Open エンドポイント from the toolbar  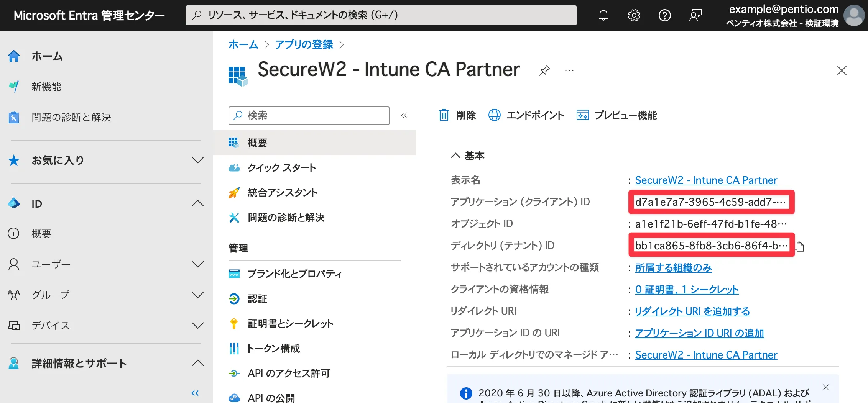pyautogui.click(x=526, y=115)
